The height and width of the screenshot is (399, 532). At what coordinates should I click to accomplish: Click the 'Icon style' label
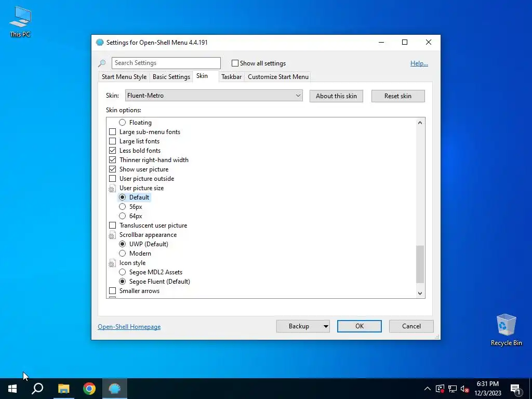(132, 263)
